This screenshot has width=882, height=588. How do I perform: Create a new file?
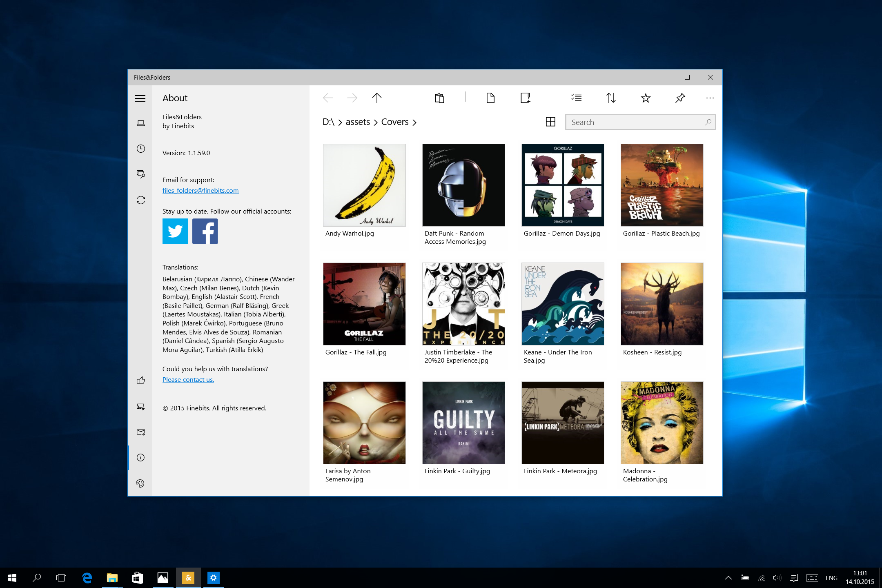(x=490, y=98)
